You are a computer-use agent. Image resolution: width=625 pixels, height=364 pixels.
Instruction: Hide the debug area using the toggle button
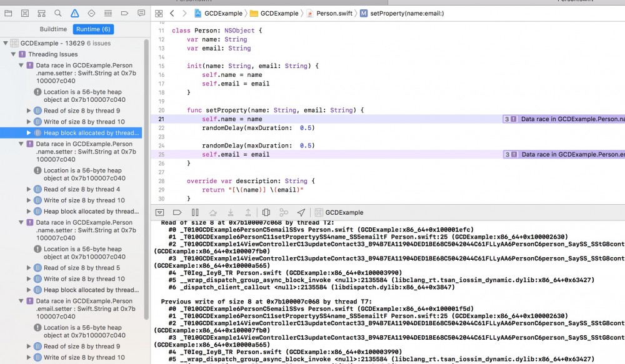tap(159, 212)
